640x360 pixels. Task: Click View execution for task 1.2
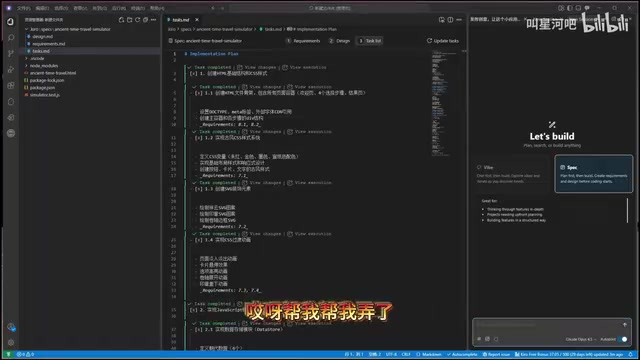coord(309,132)
